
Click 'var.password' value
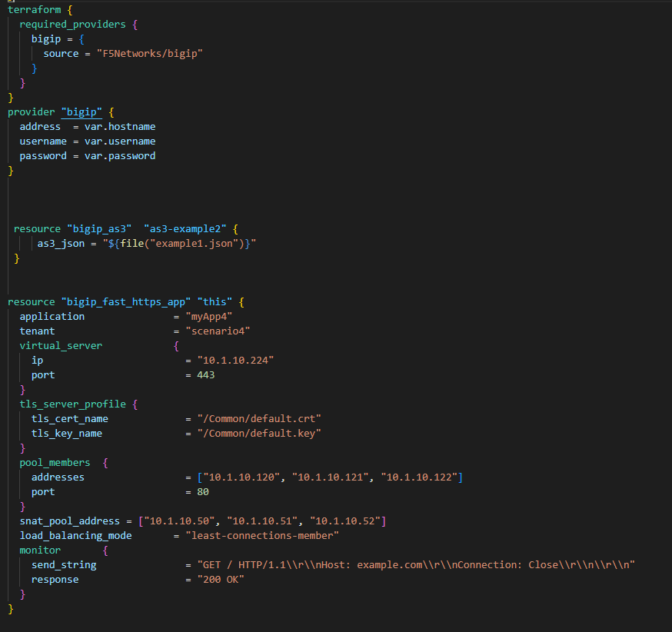pyautogui.click(x=120, y=156)
